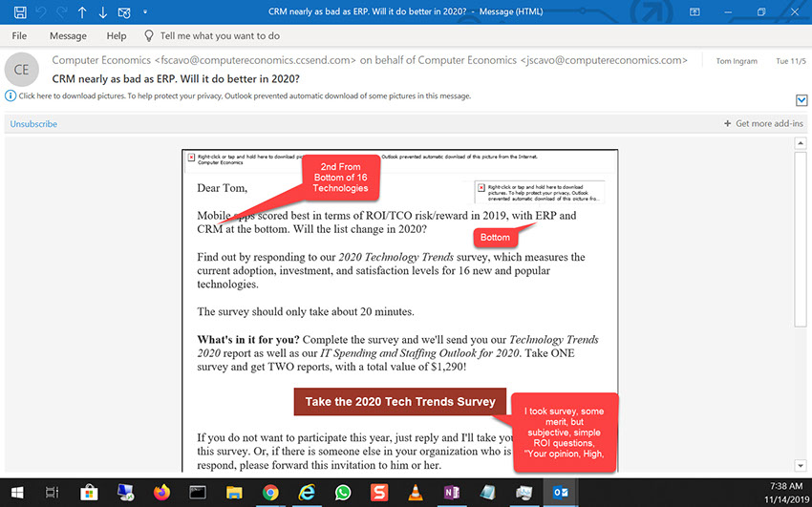The image size is (812, 507).
Task: Go to previous item with up arrow
Action: tap(82, 11)
